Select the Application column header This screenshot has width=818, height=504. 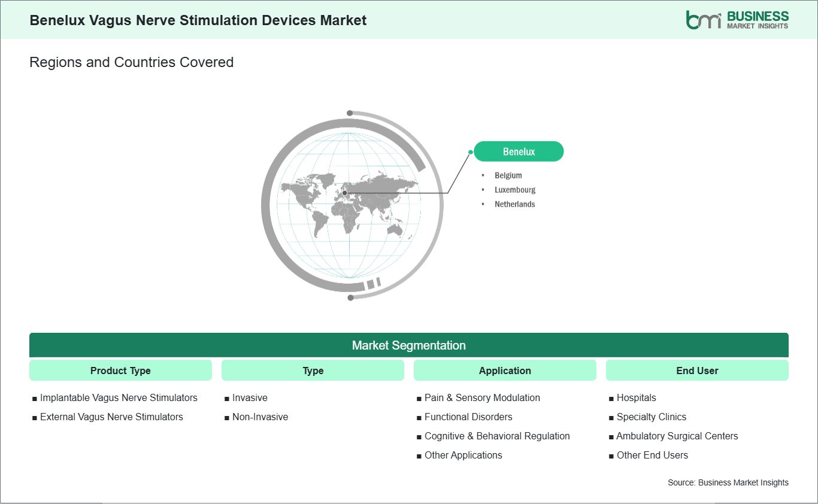pyautogui.click(x=505, y=371)
